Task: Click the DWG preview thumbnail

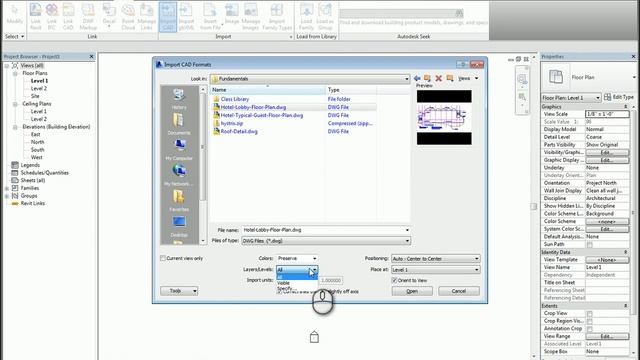Action: click(x=444, y=117)
